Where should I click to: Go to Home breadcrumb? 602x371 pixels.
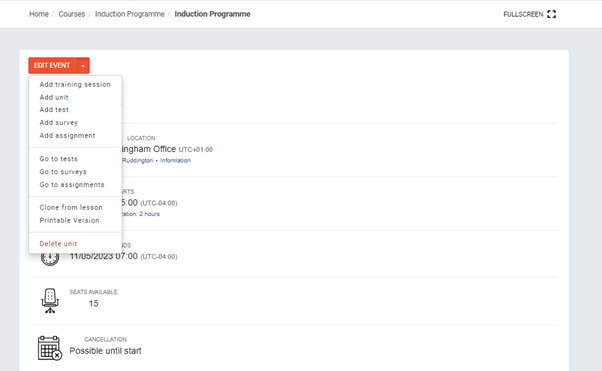39,14
